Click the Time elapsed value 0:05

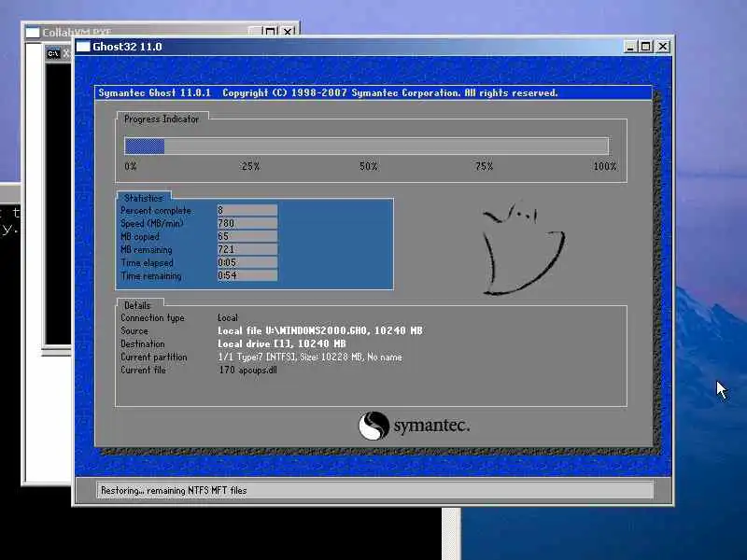click(x=247, y=262)
